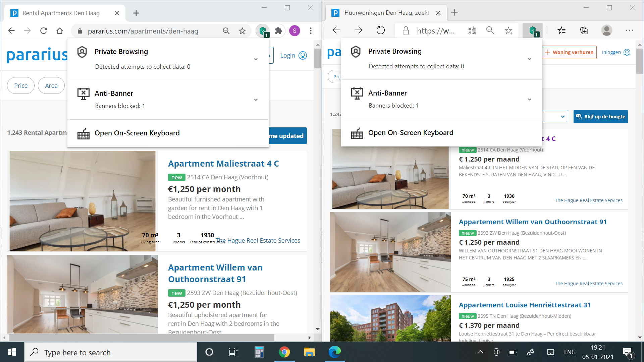
Task: Open Edge favorites list icon
Action: coord(561,31)
